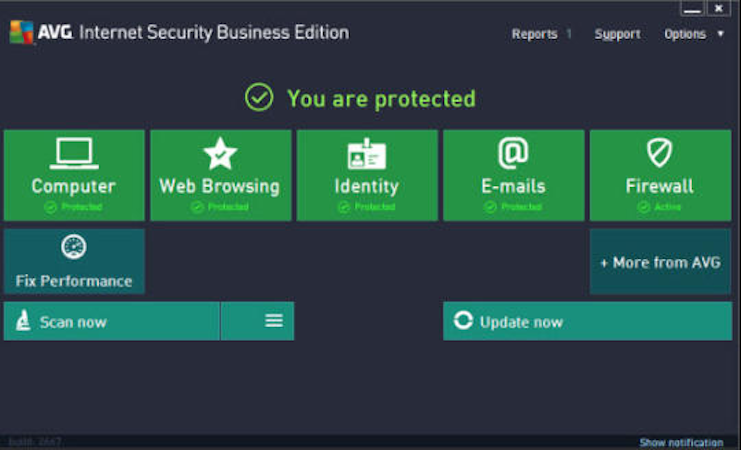Click the Computer tile label
The width and height of the screenshot is (741, 450).
coord(73,186)
